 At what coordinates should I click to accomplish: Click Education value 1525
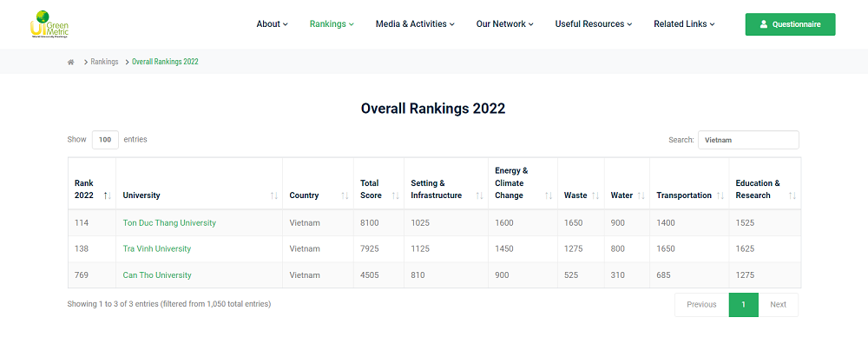(x=745, y=222)
